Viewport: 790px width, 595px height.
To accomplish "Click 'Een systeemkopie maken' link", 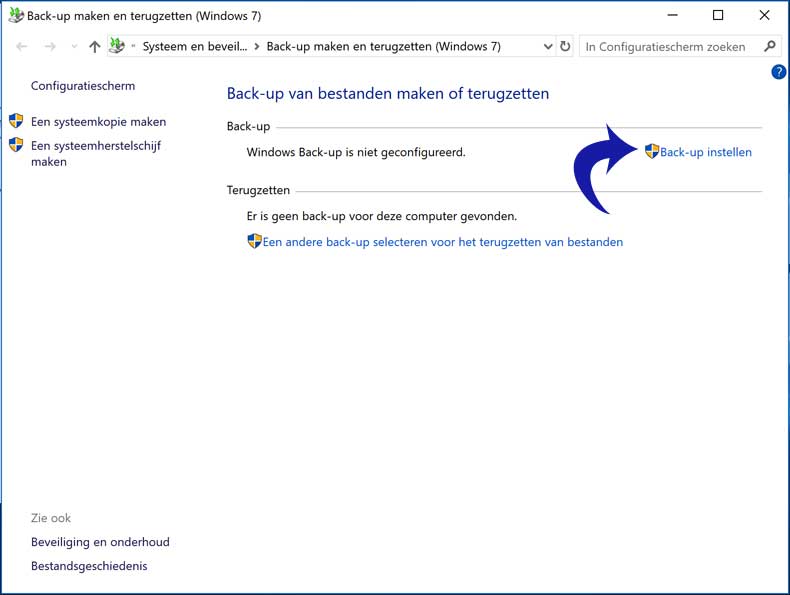I will pyautogui.click(x=98, y=122).
